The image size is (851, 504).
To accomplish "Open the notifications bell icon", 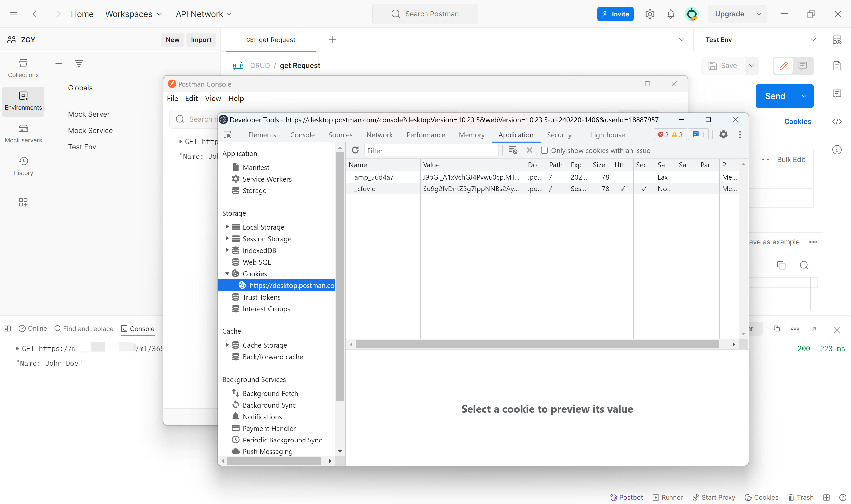I will [x=671, y=14].
